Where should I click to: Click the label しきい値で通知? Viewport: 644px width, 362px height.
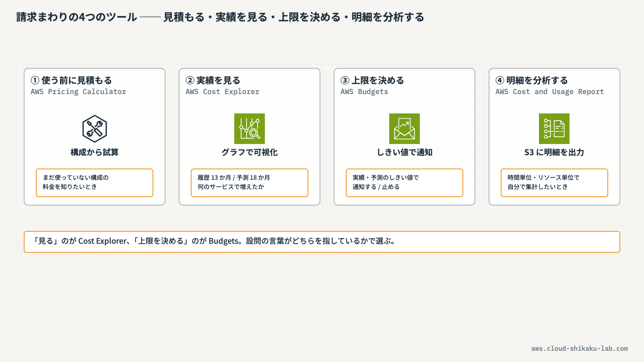405,152
